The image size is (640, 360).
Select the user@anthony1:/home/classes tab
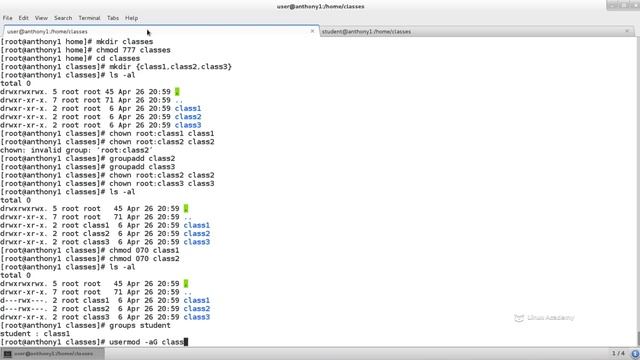click(x=161, y=31)
